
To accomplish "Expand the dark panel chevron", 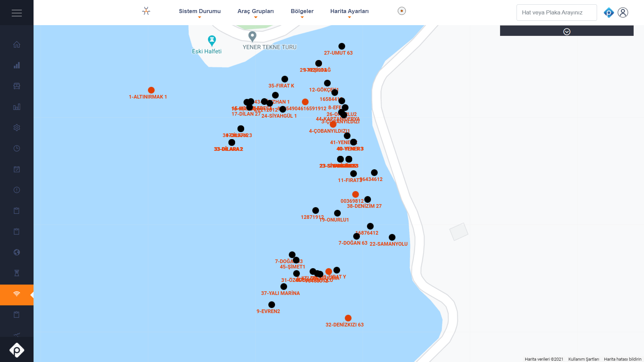I will click(567, 32).
